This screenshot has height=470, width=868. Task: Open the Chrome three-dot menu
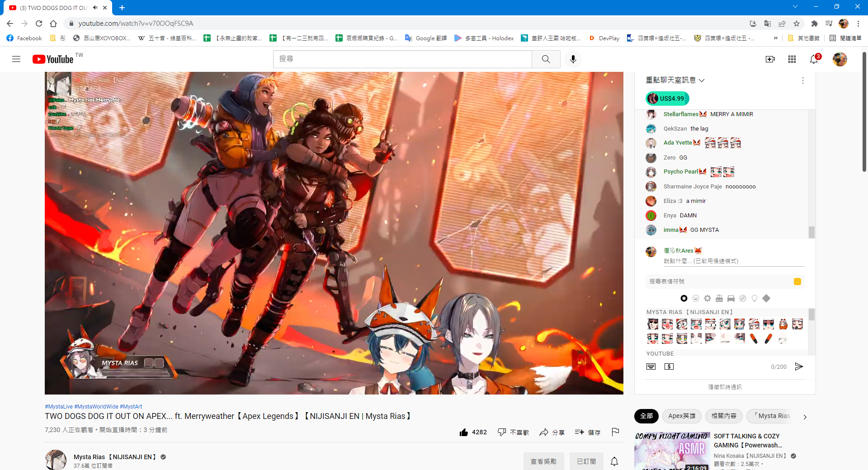point(858,23)
